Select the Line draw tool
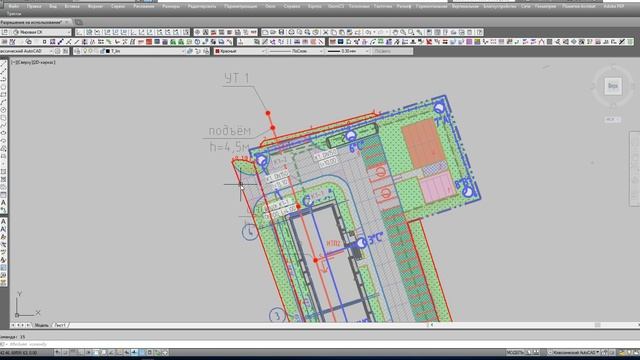 tap(3, 64)
